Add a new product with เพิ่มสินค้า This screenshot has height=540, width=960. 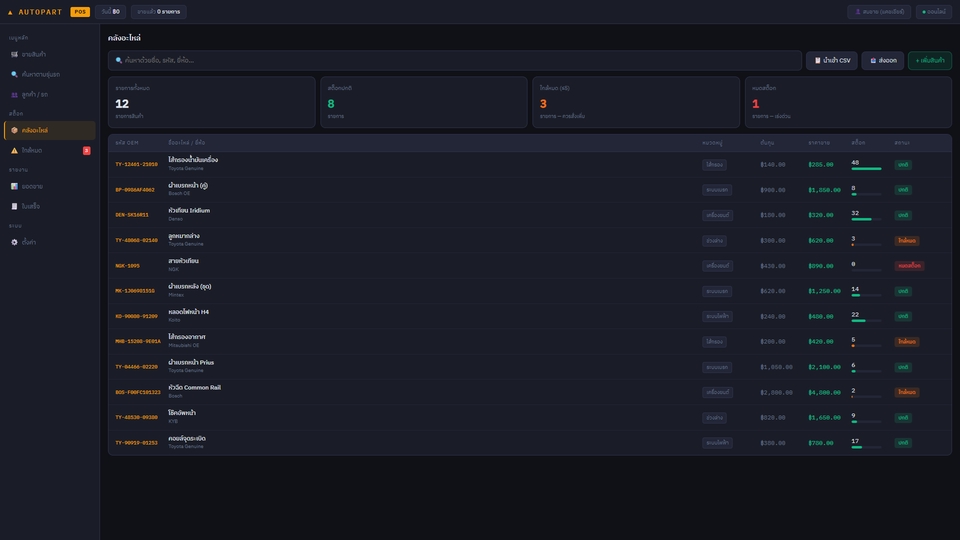point(929,61)
